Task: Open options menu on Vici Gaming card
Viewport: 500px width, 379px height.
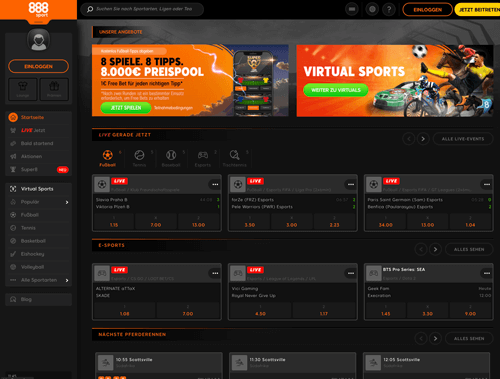Action: pyautogui.click(x=351, y=273)
